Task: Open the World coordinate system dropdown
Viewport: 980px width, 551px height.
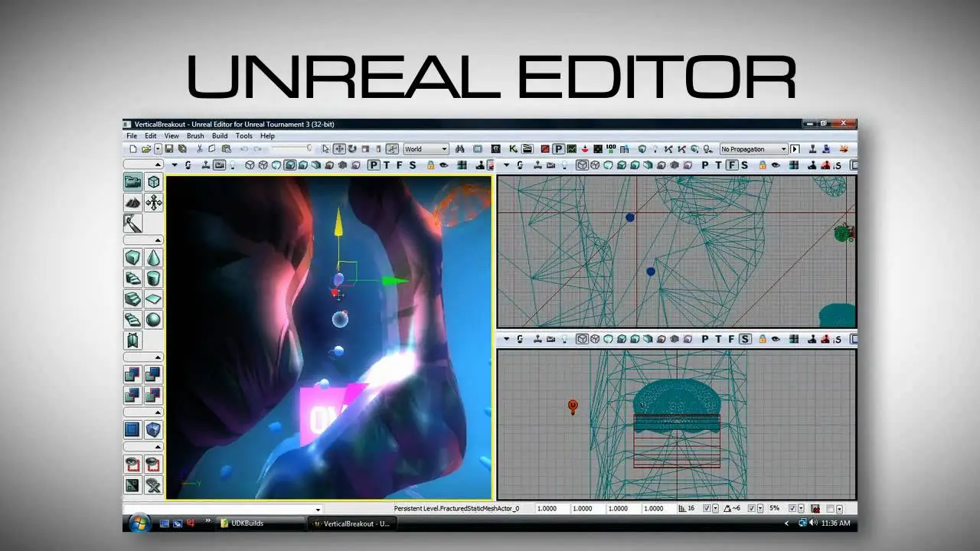Action: (x=426, y=149)
